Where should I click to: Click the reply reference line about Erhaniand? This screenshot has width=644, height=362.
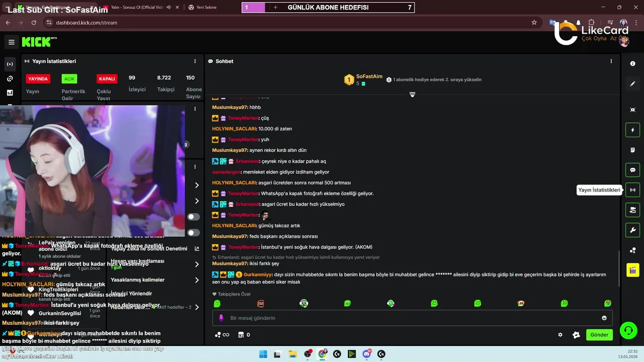296,257
